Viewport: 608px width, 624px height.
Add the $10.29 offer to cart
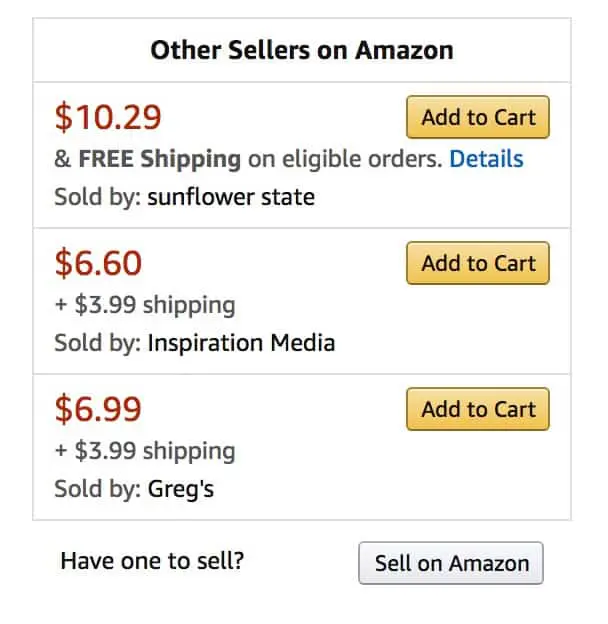[478, 117]
